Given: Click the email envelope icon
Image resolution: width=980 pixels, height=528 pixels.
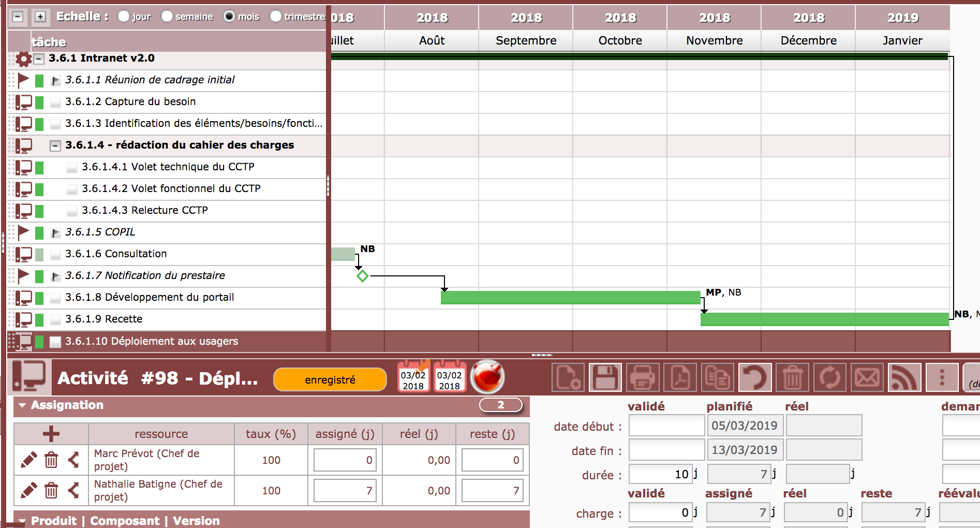Looking at the screenshot, I should click(x=867, y=377).
